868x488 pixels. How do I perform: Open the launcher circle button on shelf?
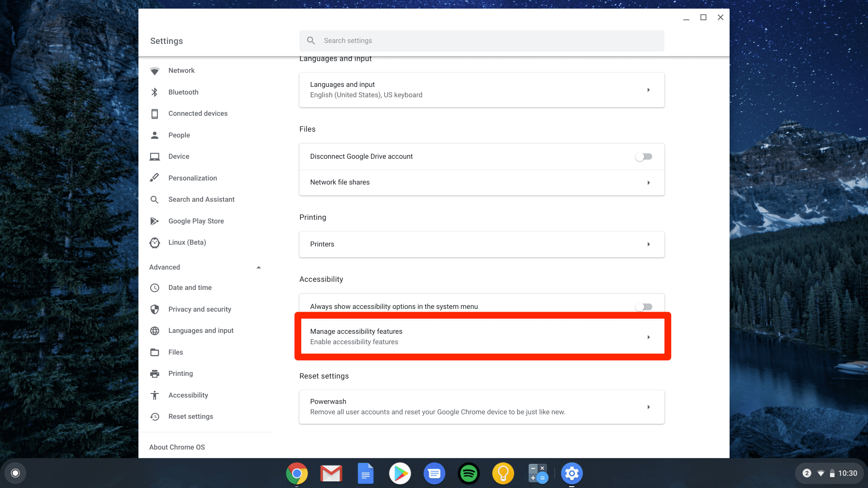[15, 473]
